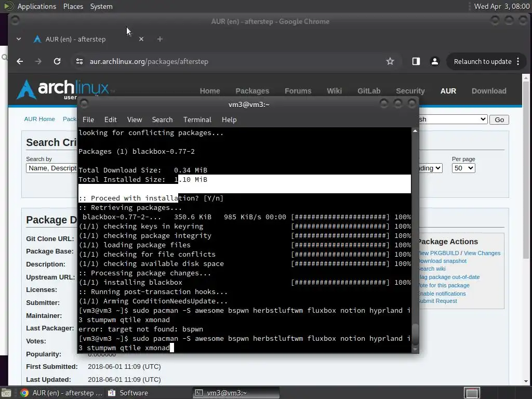The image size is (532, 399).
Task: Click terminal scrollbar up arrow
Action: click(x=415, y=130)
